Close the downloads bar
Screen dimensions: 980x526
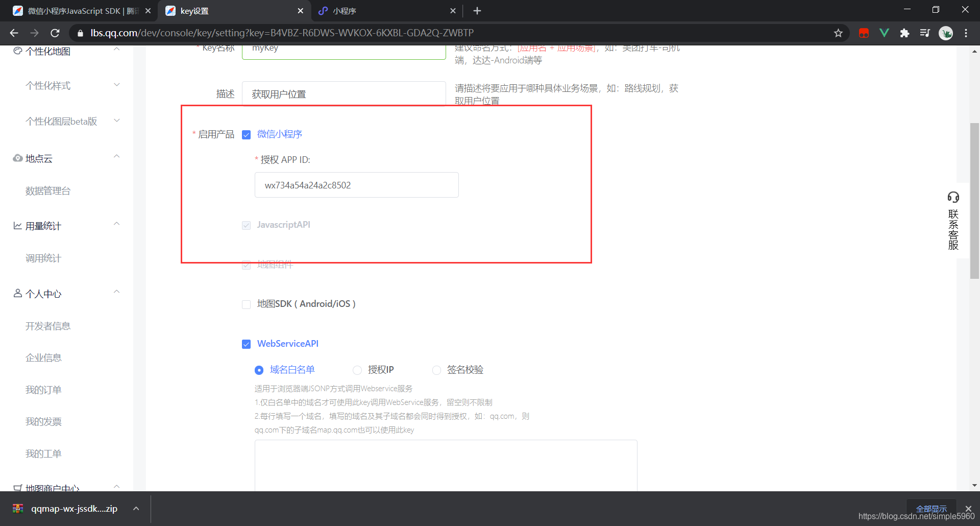pyautogui.click(x=968, y=509)
